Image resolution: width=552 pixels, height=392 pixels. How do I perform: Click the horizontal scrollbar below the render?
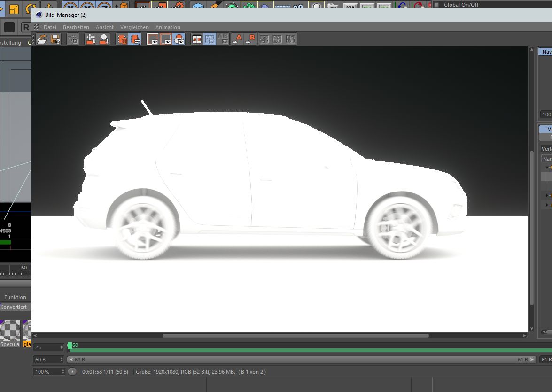pos(295,336)
